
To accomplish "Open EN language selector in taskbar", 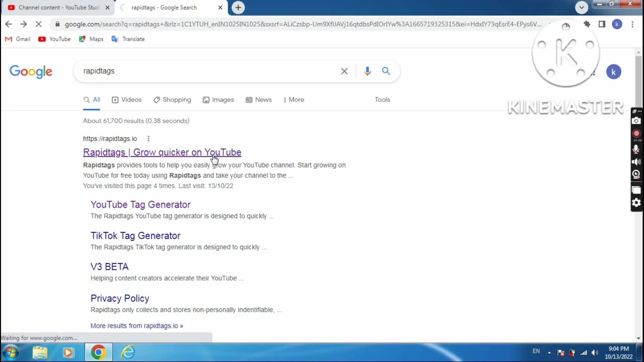I will click(x=536, y=351).
